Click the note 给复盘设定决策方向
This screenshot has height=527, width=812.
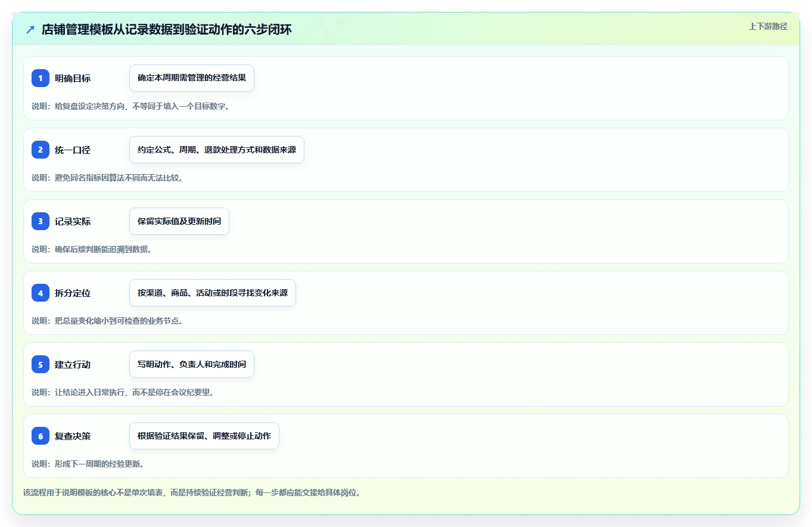tap(89, 106)
